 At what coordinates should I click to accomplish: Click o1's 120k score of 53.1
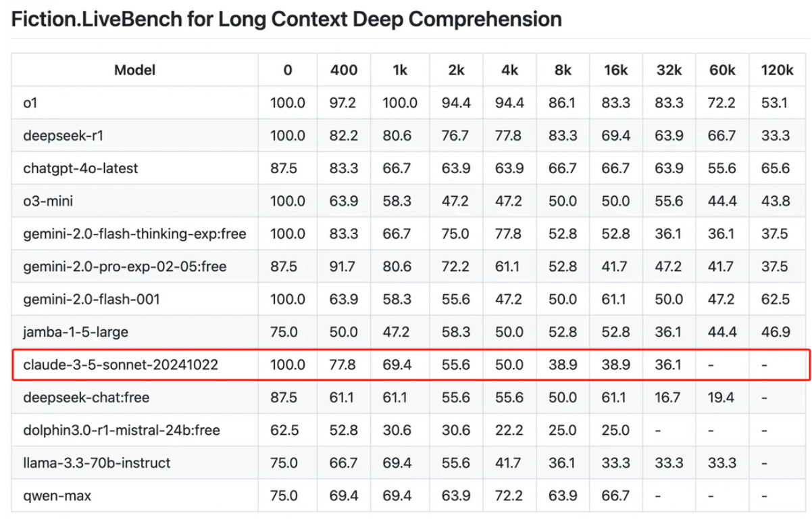tap(777, 103)
